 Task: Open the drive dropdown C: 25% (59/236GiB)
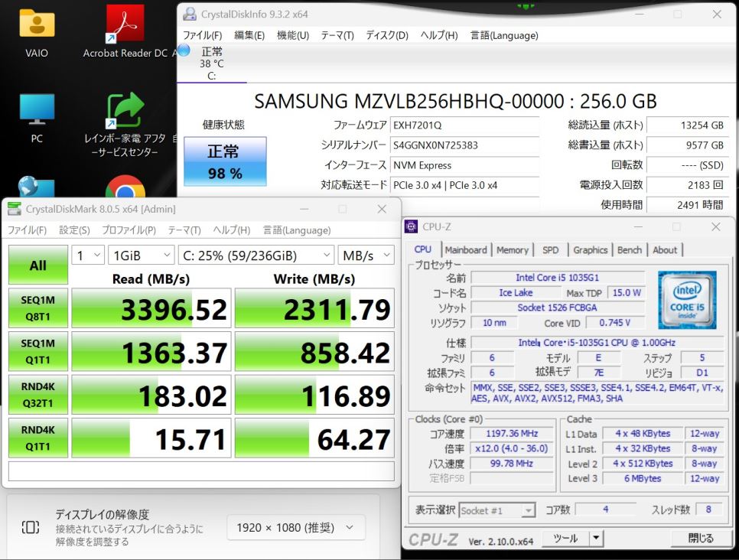tap(256, 256)
